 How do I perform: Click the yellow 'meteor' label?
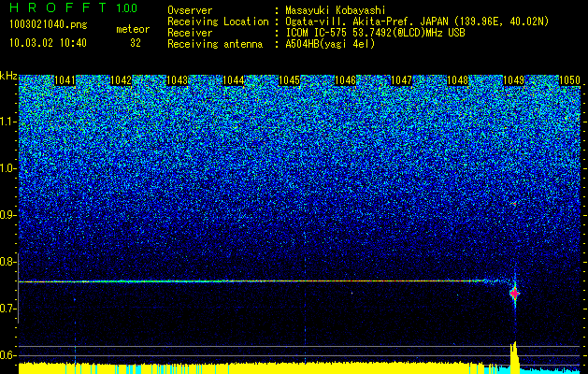[133, 29]
